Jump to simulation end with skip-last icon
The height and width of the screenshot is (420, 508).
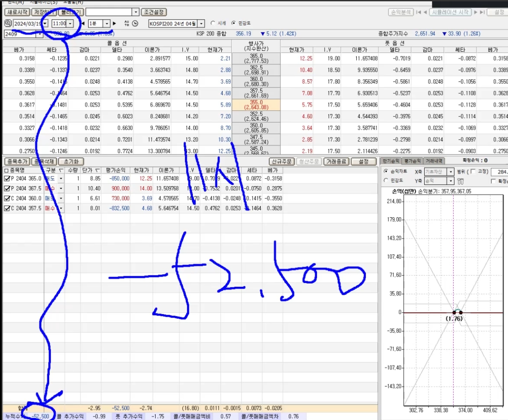point(482,12)
